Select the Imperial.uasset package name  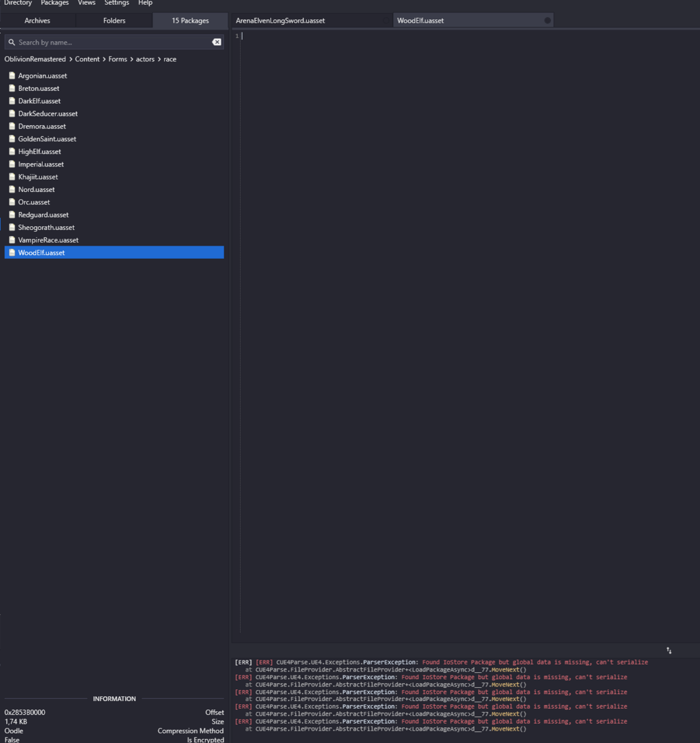coord(41,164)
